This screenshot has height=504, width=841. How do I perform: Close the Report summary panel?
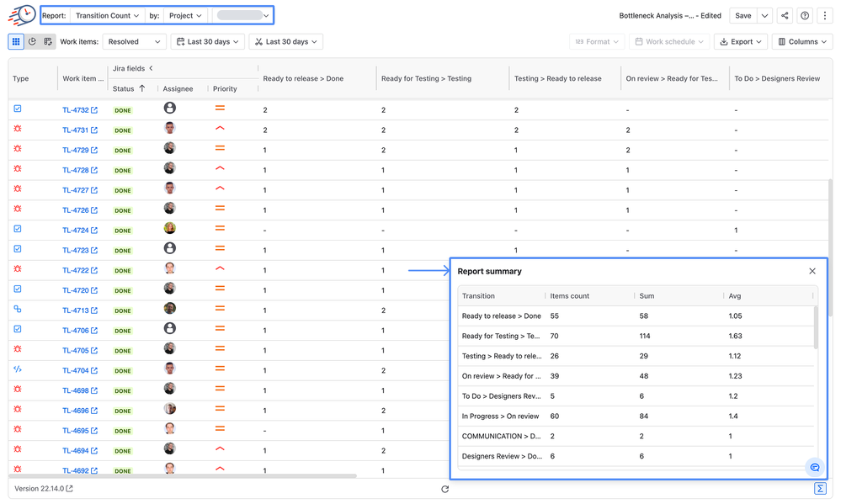click(812, 271)
